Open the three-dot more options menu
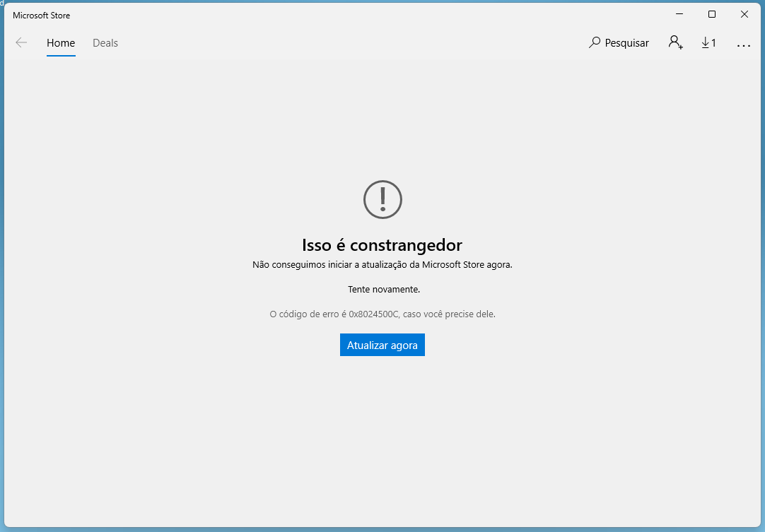This screenshot has width=765, height=532. [x=744, y=45]
